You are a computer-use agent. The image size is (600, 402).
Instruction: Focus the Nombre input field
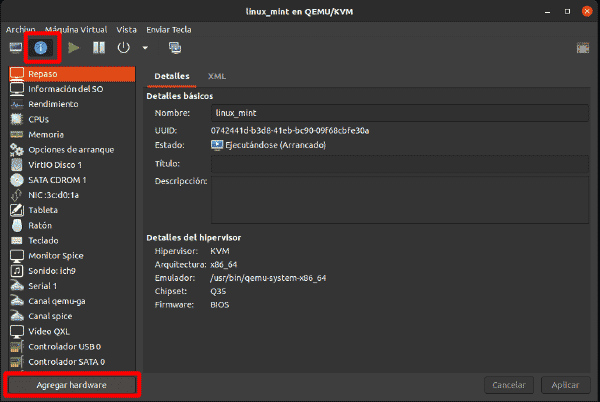400,113
